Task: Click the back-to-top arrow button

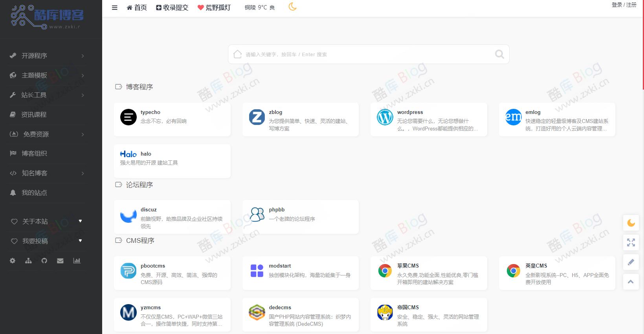Action: [x=631, y=282]
